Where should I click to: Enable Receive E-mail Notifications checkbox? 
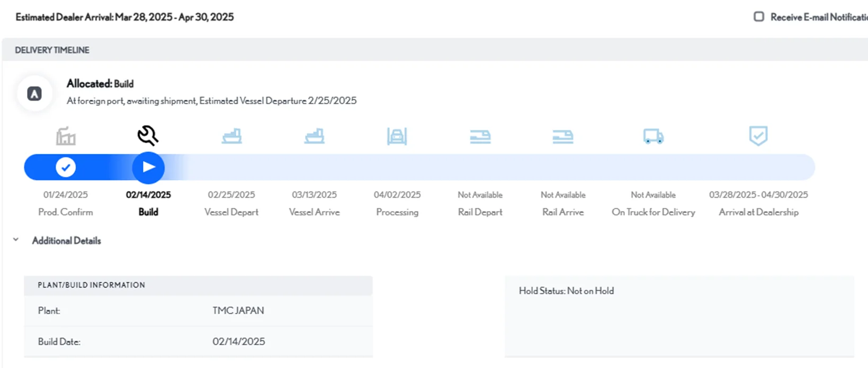click(x=759, y=17)
